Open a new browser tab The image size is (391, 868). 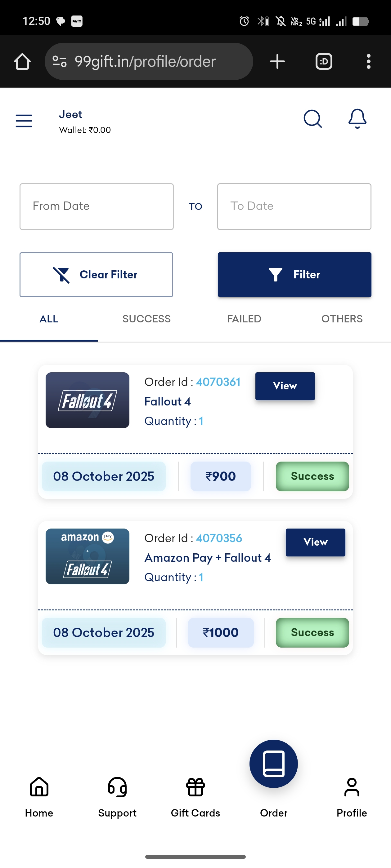tap(277, 62)
